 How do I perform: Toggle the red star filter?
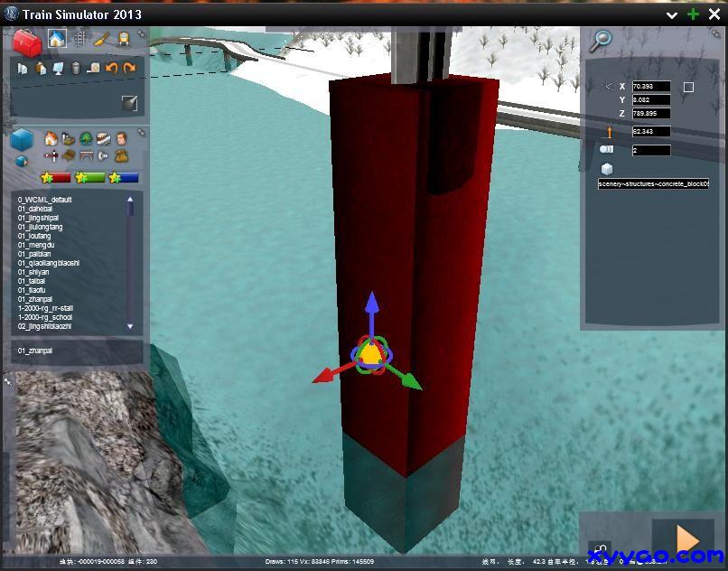pos(55,178)
